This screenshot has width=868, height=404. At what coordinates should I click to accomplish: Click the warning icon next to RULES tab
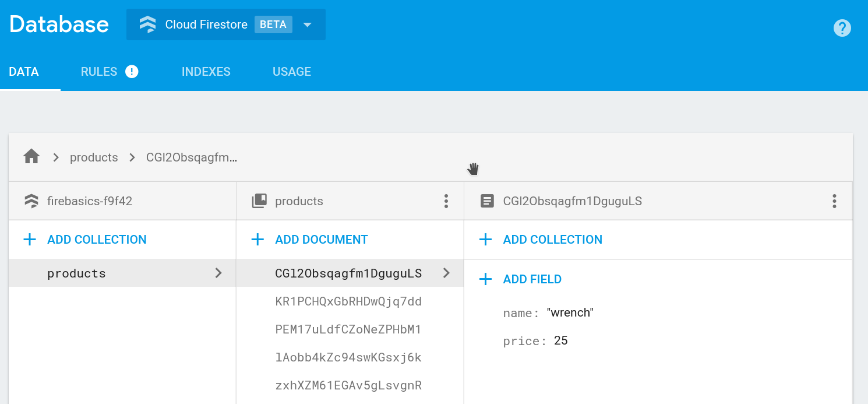tap(132, 71)
